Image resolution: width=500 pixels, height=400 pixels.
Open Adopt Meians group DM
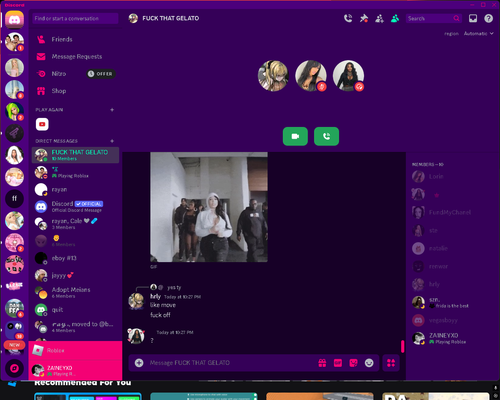pyautogui.click(x=75, y=292)
